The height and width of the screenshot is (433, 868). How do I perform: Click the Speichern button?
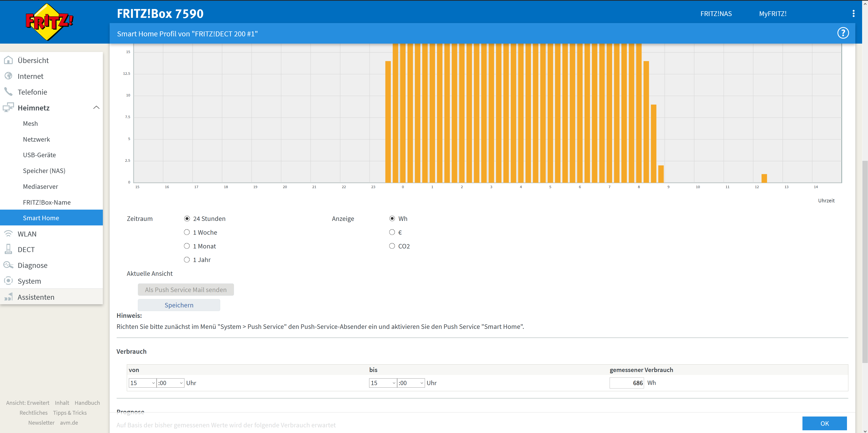(x=179, y=305)
